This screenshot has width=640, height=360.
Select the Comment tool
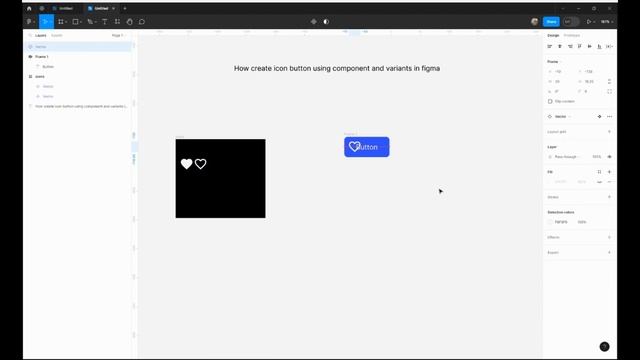(142, 22)
